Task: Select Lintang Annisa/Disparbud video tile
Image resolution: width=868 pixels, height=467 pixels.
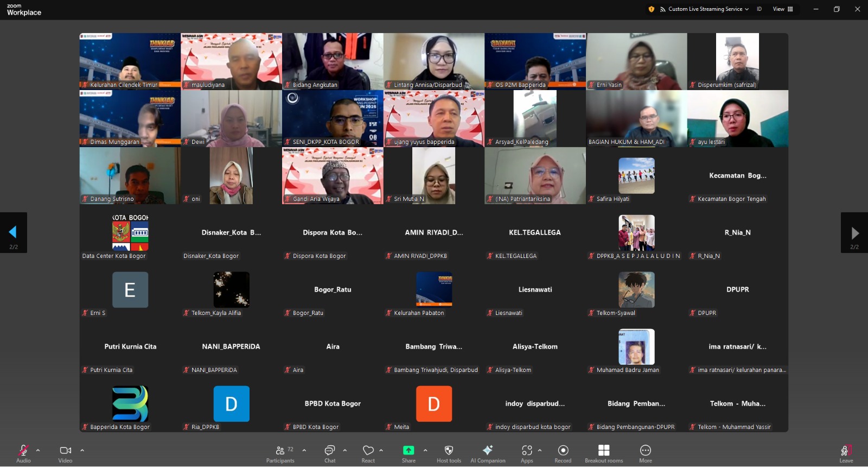Action: pos(433,61)
